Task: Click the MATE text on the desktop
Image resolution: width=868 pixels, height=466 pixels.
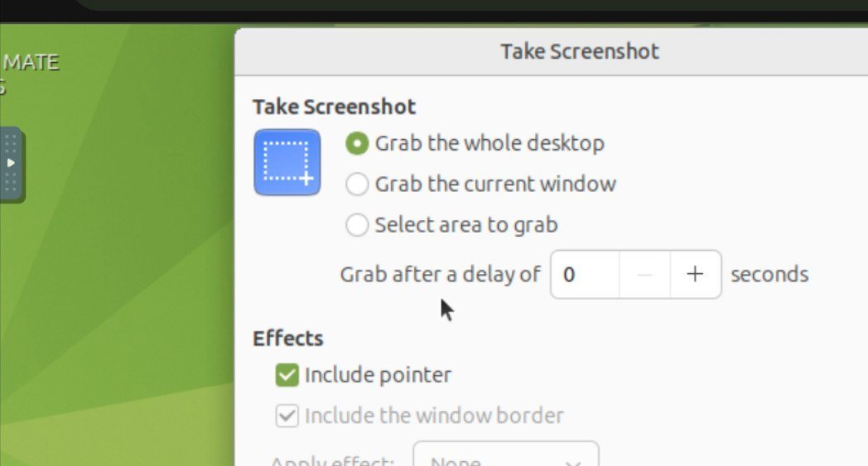Action: point(31,62)
